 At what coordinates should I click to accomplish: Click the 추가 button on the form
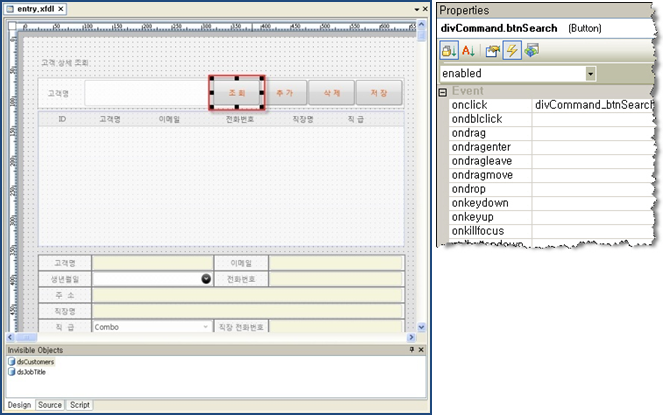[x=285, y=92]
